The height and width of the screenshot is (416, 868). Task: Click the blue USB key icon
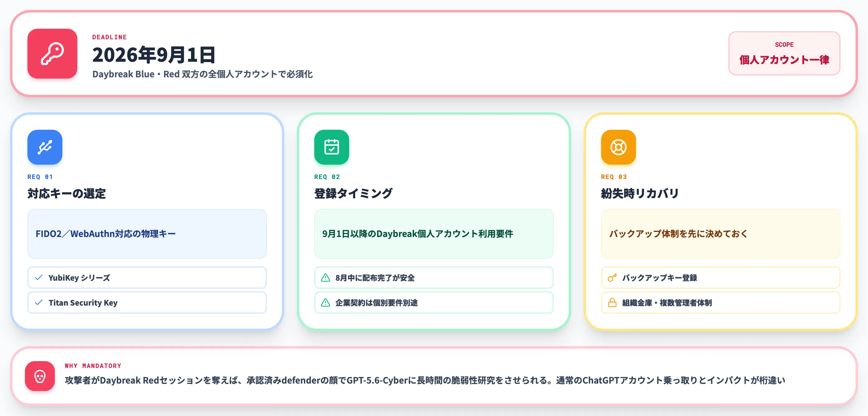[x=45, y=147]
